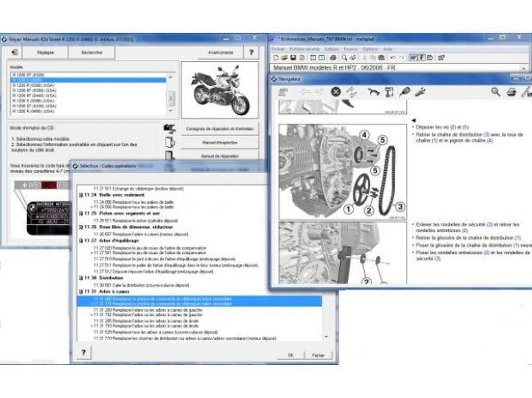Open Options menu in metapad
Viewport: 532px width, 398px height.
point(370,49)
